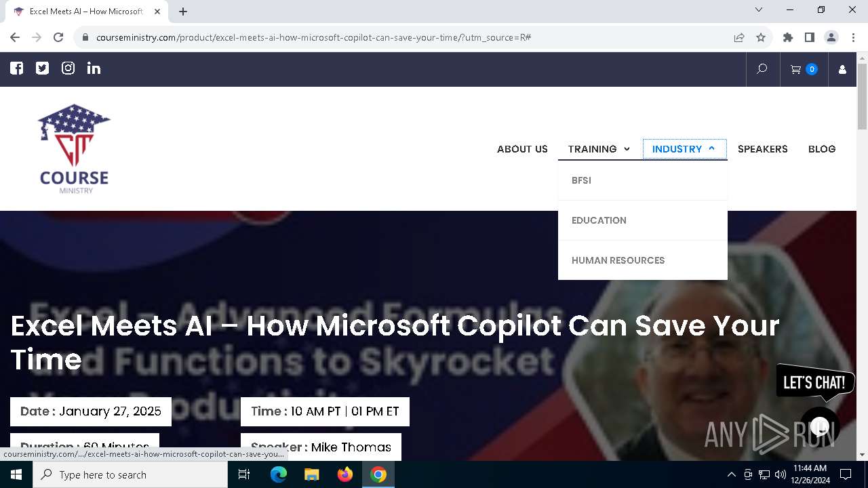This screenshot has width=868, height=488.
Task: Open the Twitter social link
Action: [x=42, y=68]
